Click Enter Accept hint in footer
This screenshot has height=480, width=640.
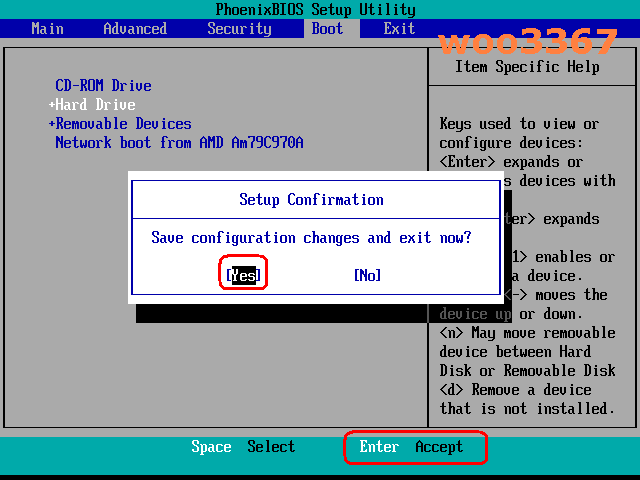[411, 447]
